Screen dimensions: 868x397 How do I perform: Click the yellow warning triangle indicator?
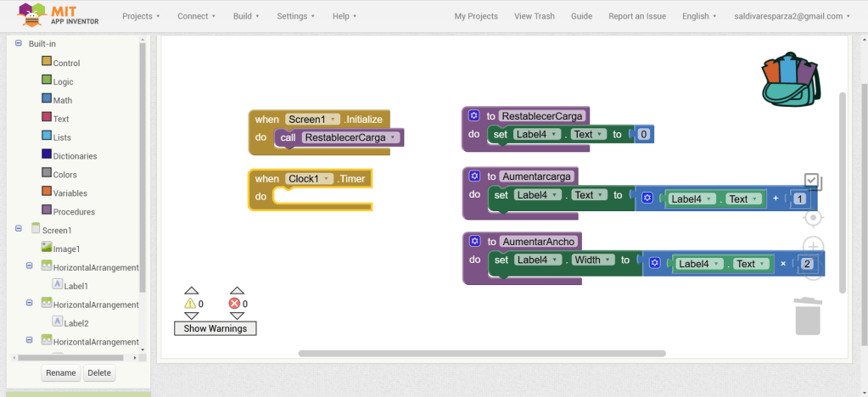(x=190, y=303)
